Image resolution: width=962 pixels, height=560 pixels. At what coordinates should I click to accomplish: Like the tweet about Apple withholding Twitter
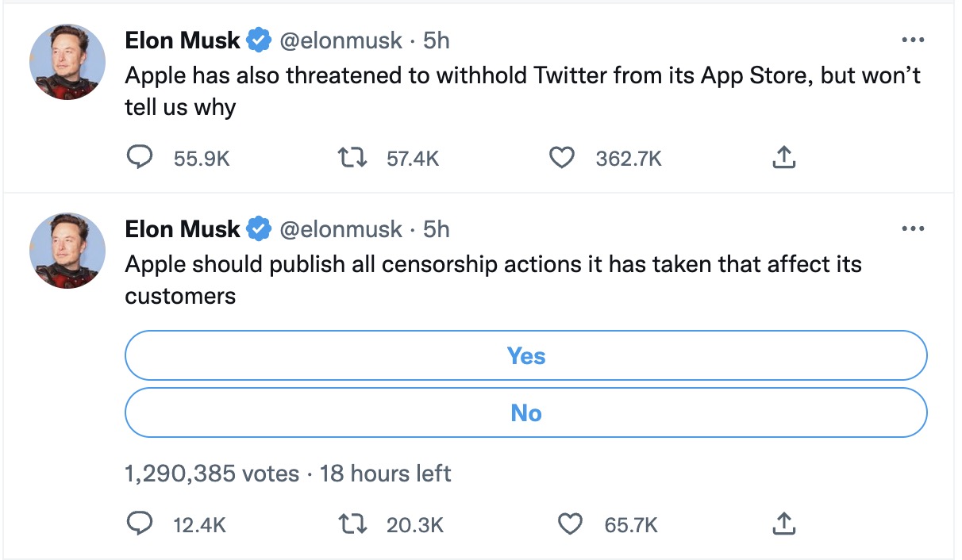click(x=562, y=159)
